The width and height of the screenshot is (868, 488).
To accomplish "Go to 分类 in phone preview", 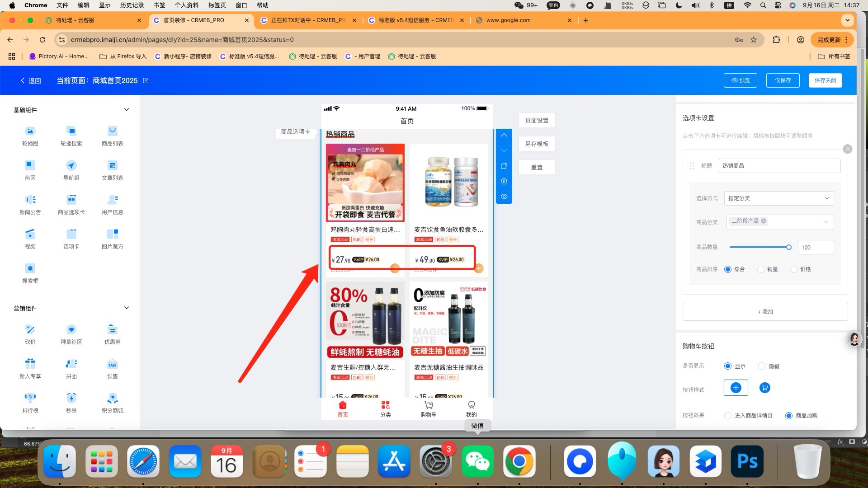I will tap(385, 409).
